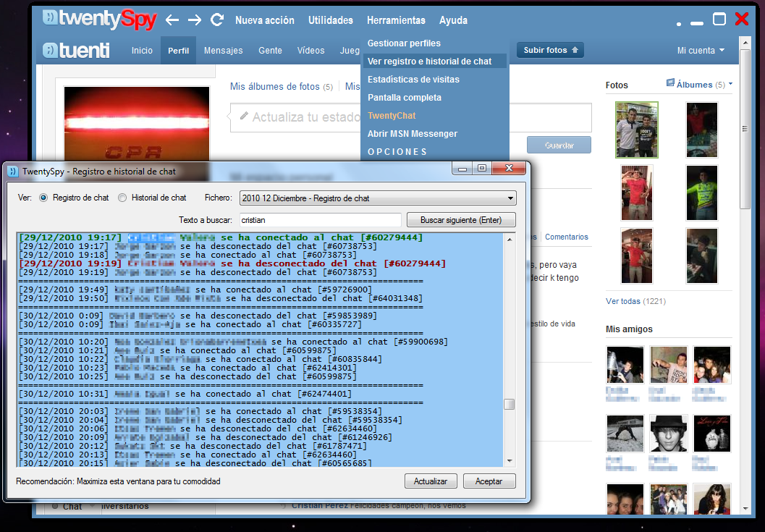Go to the Vídeos tab in tuenti
This screenshot has height=532, width=765.
click(x=310, y=50)
